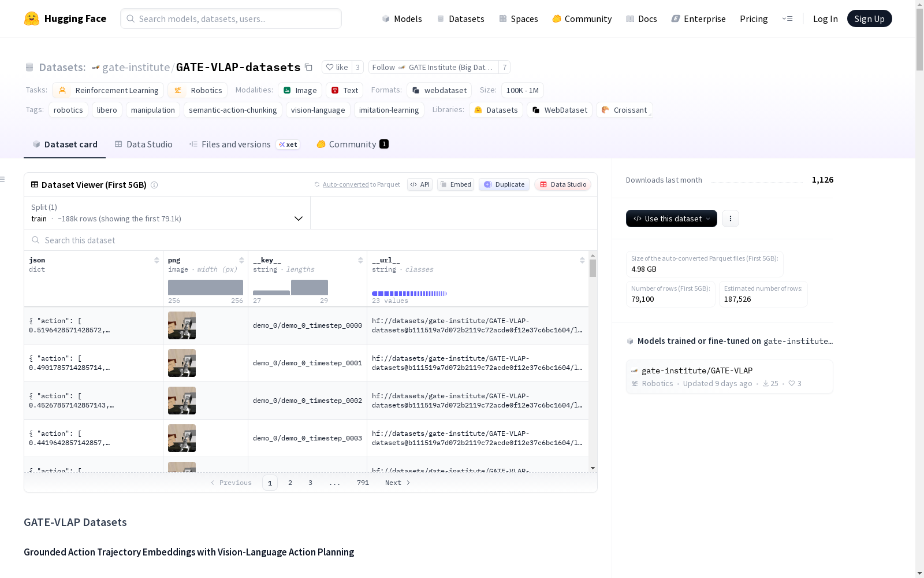
Task: Switch to the Dataset card tab
Action: point(65,144)
